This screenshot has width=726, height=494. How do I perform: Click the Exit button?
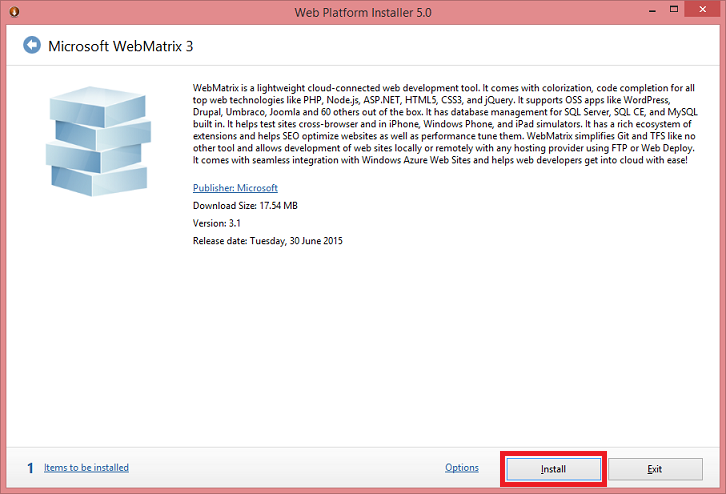(655, 469)
